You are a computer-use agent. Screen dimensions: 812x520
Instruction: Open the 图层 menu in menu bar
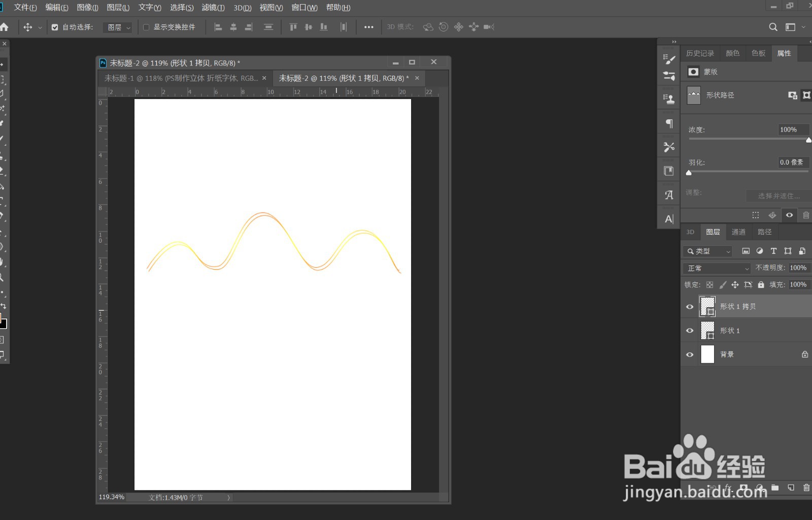pos(118,8)
